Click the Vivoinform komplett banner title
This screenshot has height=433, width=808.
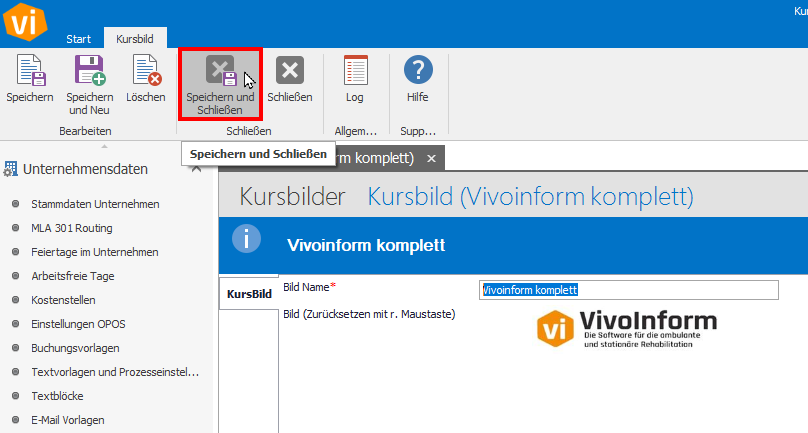(x=366, y=245)
